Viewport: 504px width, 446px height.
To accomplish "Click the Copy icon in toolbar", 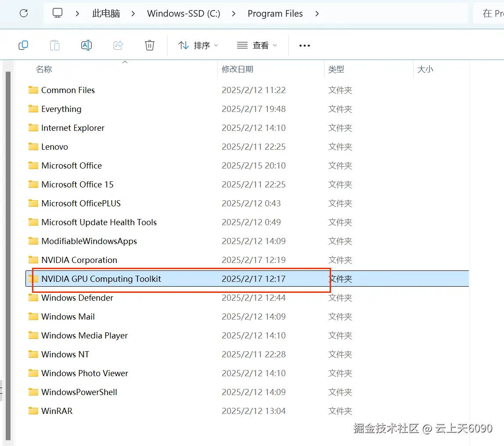I will click(23, 45).
